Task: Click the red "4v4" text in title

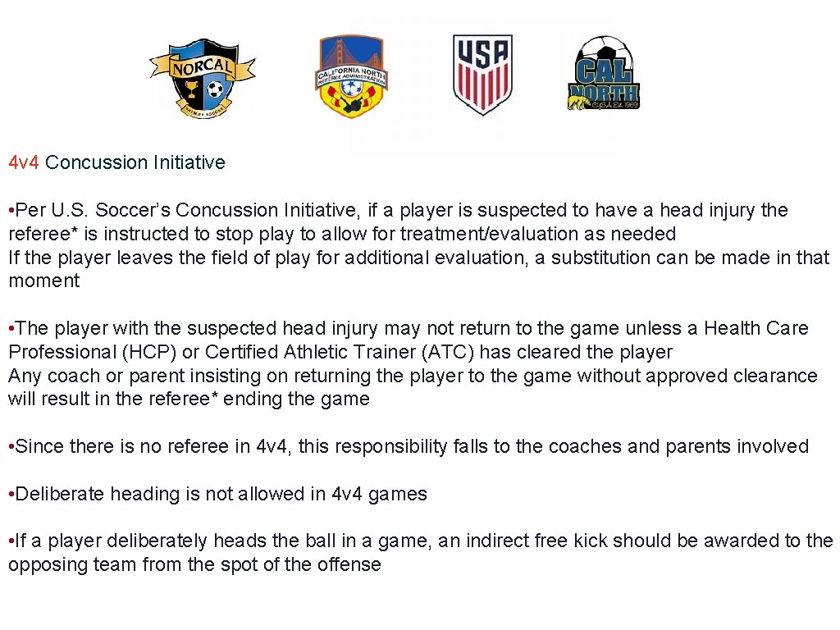Action: pos(24,162)
